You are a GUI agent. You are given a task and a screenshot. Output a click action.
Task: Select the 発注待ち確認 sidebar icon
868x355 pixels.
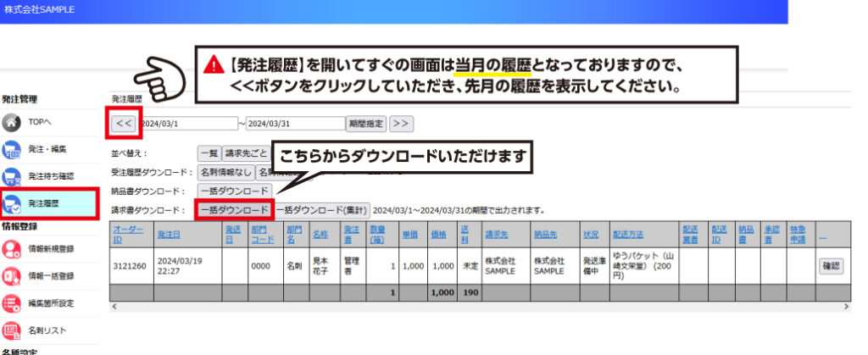click(12, 177)
